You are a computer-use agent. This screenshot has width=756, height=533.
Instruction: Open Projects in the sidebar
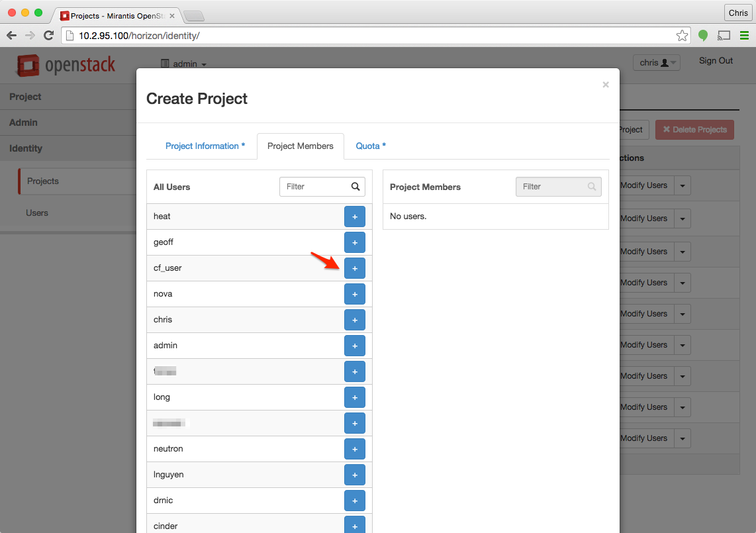coord(77,181)
